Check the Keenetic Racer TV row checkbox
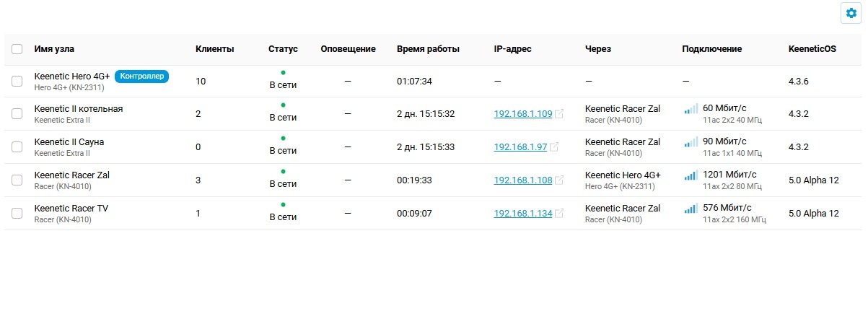 pos(17,214)
